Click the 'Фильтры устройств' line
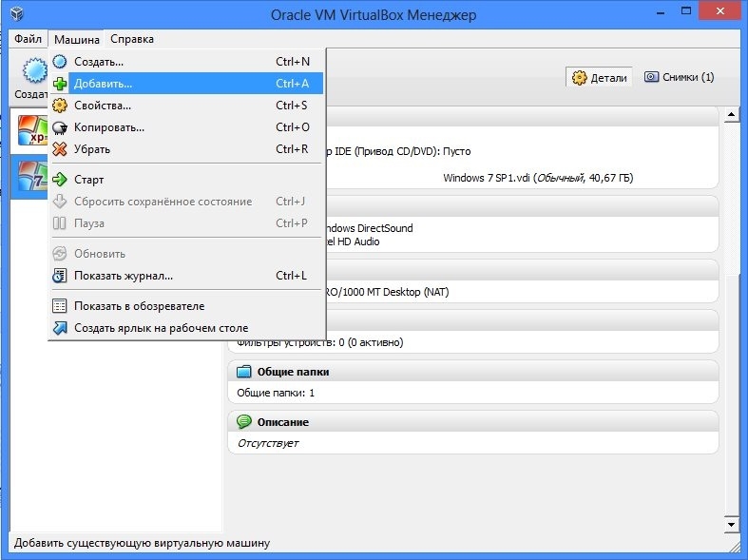Image resolution: width=748 pixels, height=560 pixels. (319, 342)
